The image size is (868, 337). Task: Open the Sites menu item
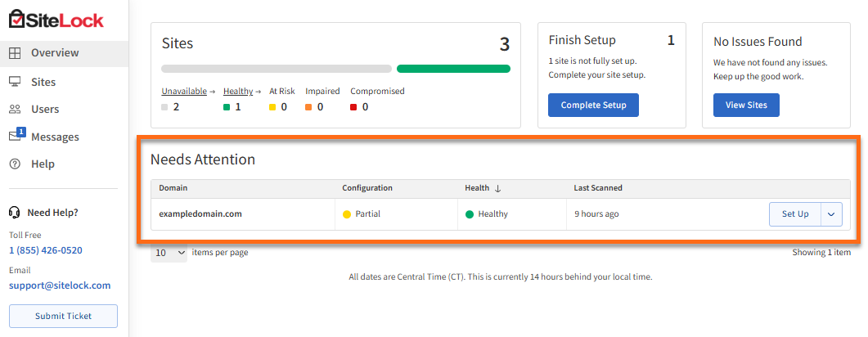click(43, 82)
